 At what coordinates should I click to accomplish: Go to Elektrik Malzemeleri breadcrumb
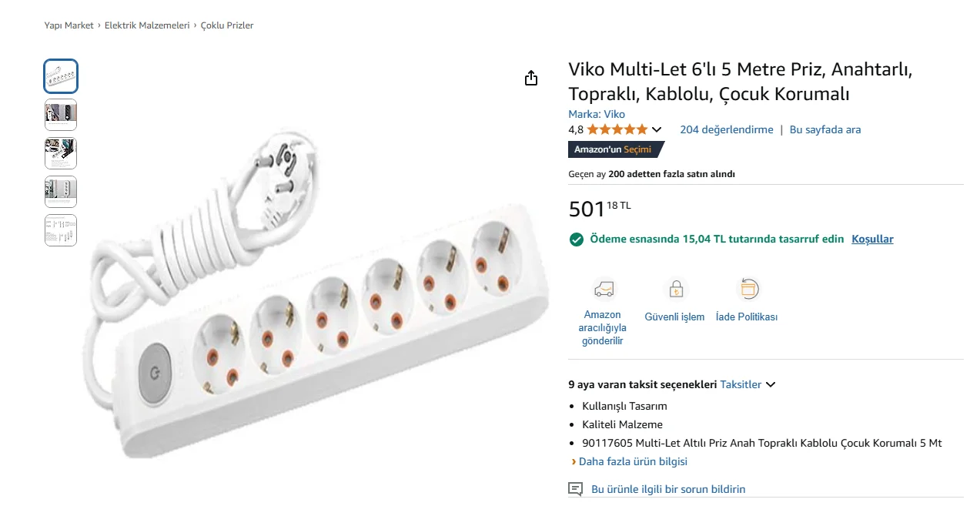[x=147, y=25]
